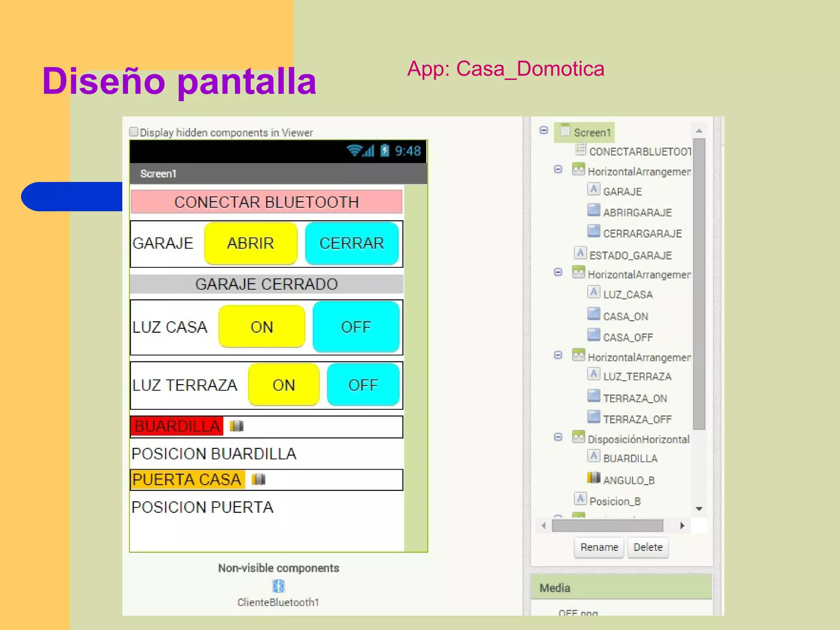Click the ClienteBluetooth1 Bluetooth icon

click(x=278, y=586)
